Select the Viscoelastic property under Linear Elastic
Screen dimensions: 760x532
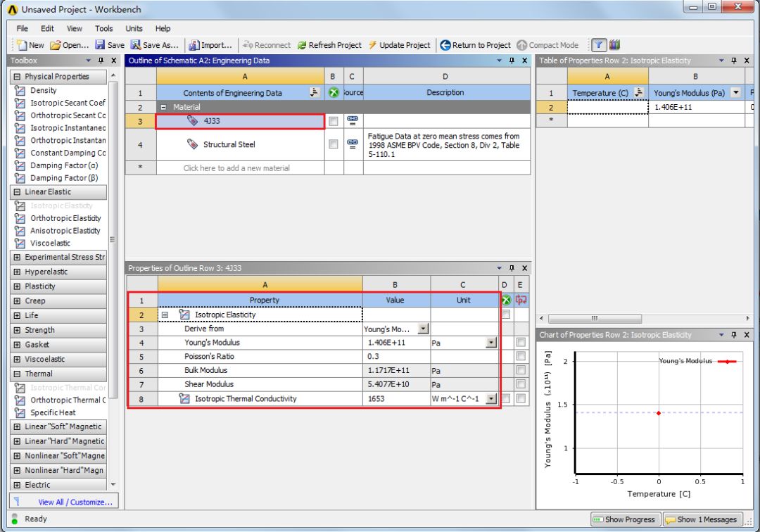point(51,243)
